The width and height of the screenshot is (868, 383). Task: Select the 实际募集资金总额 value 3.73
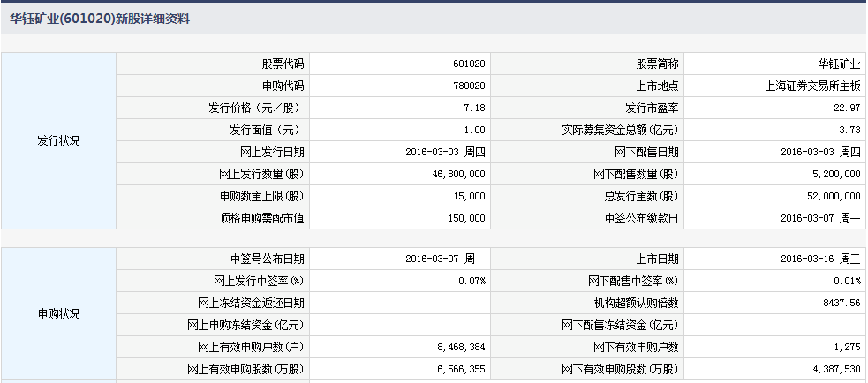pyautogui.click(x=849, y=131)
